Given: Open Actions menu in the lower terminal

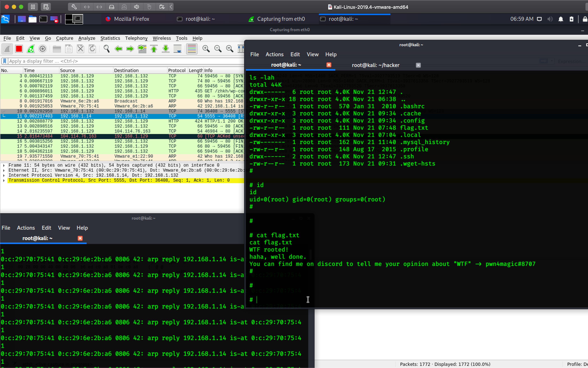Looking at the screenshot, I should [26, 228].
